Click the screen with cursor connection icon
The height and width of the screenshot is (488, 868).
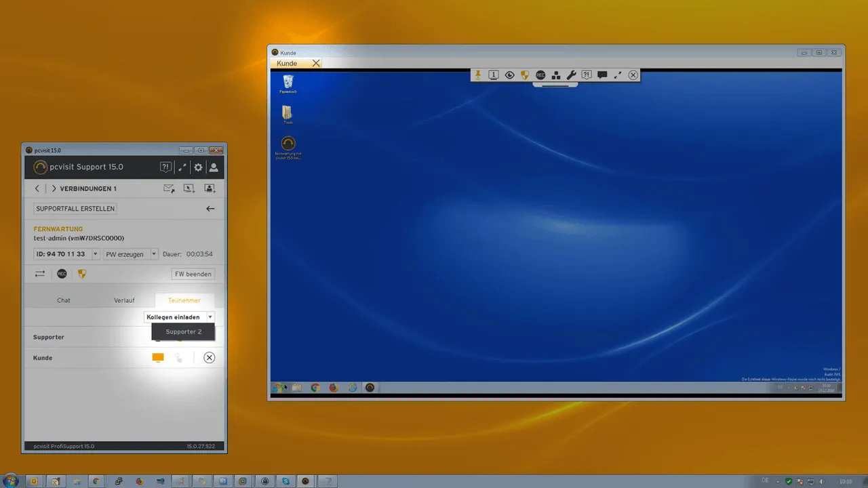189,188
